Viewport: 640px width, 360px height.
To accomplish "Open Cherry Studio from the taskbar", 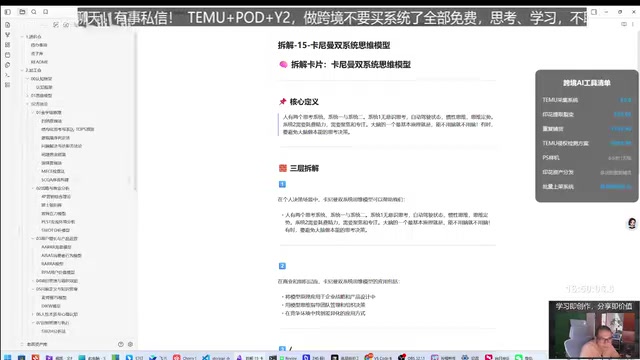I will [x=184, y=357].
